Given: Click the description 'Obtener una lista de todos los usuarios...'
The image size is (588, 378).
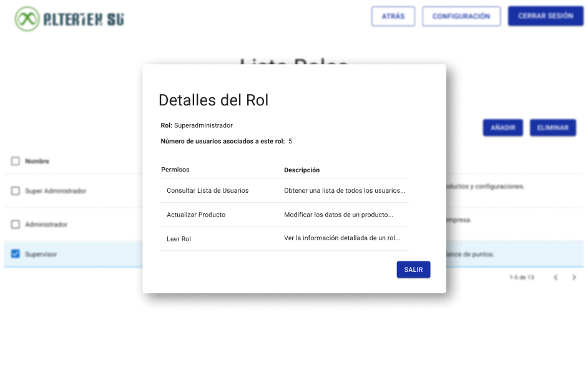Looking at the screenshot, I should 345,190.
